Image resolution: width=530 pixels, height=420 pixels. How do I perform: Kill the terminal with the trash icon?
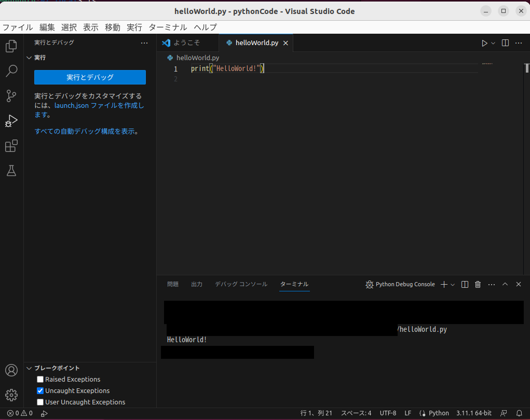478,284
